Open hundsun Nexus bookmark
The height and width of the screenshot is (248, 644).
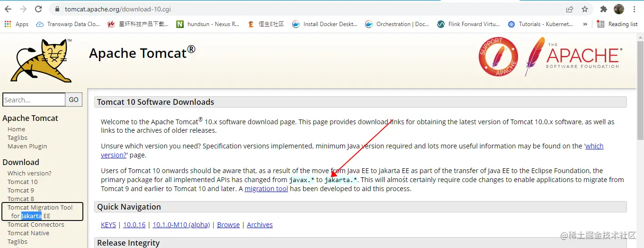coord(208,24)
